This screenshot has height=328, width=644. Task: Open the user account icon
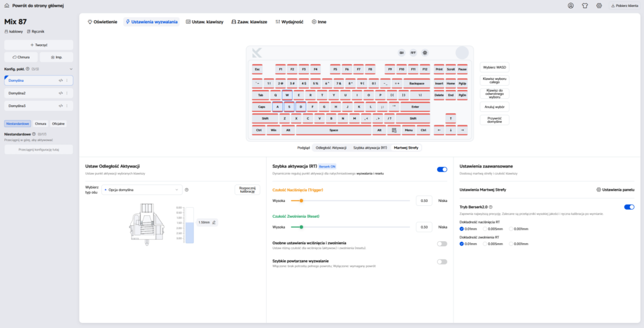click(x=570, y=6)
